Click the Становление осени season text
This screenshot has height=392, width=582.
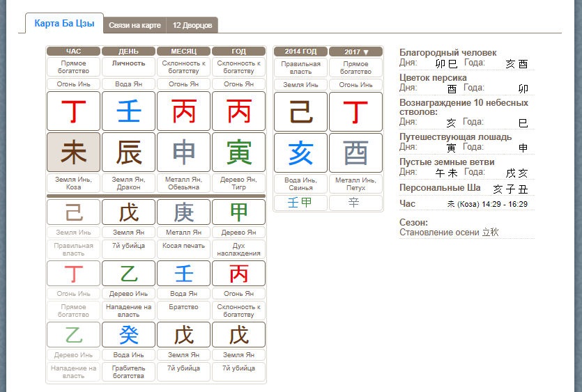pyautogui.click(x=449, y=233)
